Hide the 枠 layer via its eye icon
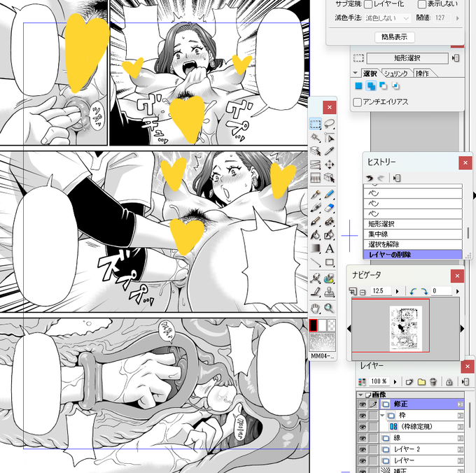This screenshot has height=473, width=476. pyautogui.click(x=362, y=416)
